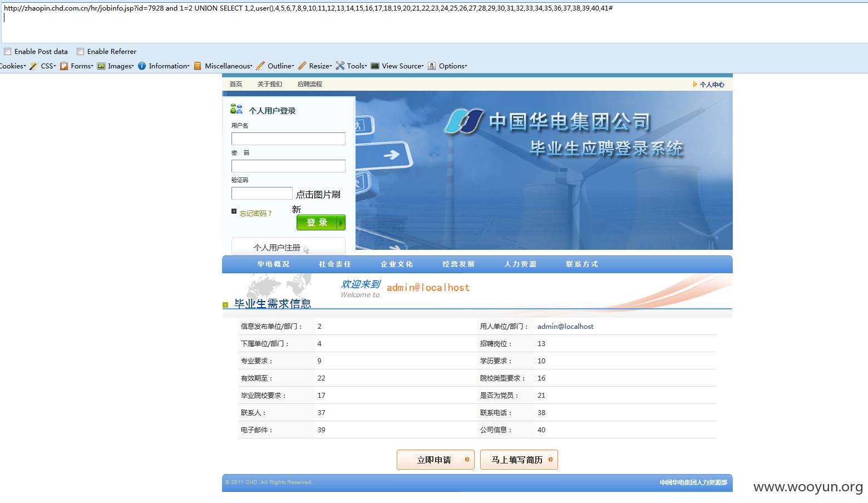Select value 22 in 有效期至 row
This screenshot has width=868, height=503.
(322, 378)
